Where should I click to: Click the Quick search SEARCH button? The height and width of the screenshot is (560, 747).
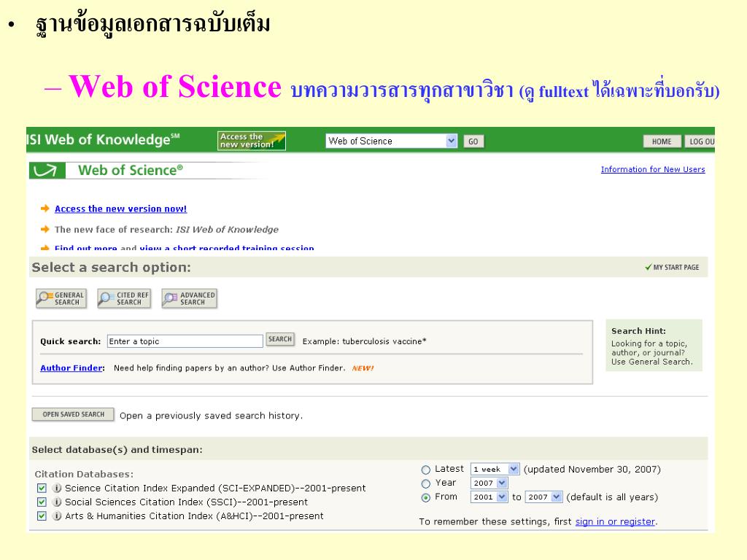[x=280, y=339]
